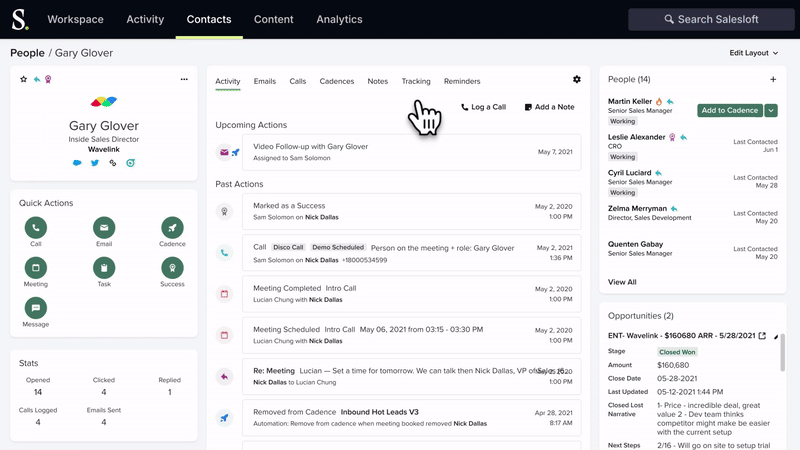The width and height of the screenshot is (800, 450).
Task: Open the profile card three-dot menu
Action: click(x=184, y=79)
